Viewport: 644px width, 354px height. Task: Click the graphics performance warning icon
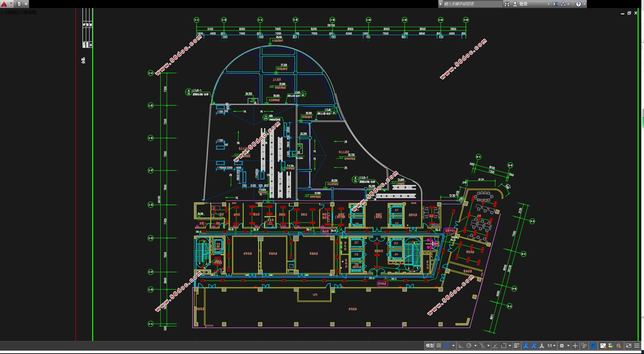pos(603,346)
